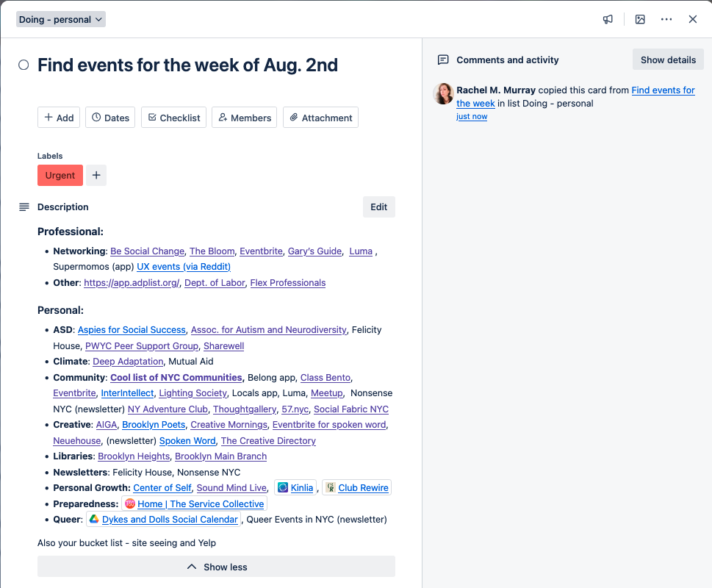Click Show details in the activity panel

tap(667, 60)
